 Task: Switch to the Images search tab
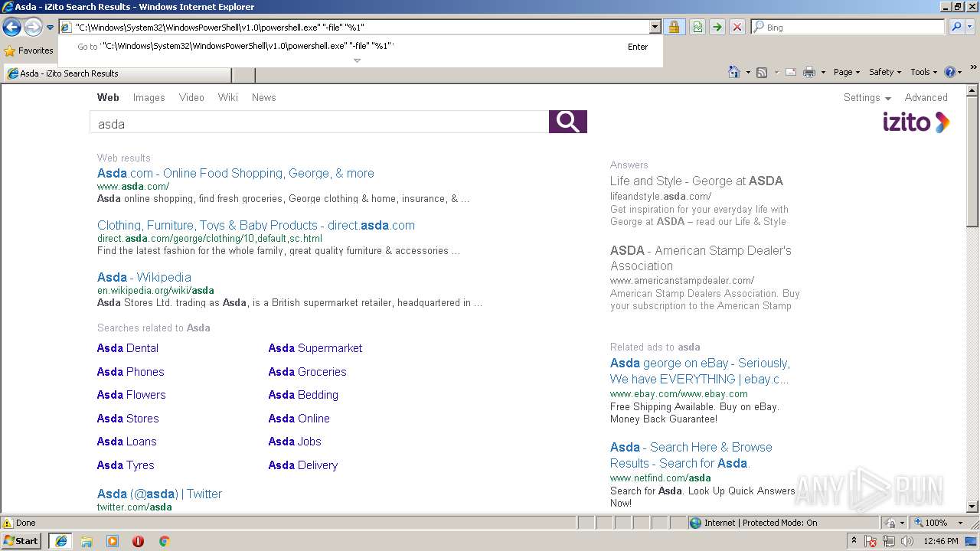tap(149, 98)
